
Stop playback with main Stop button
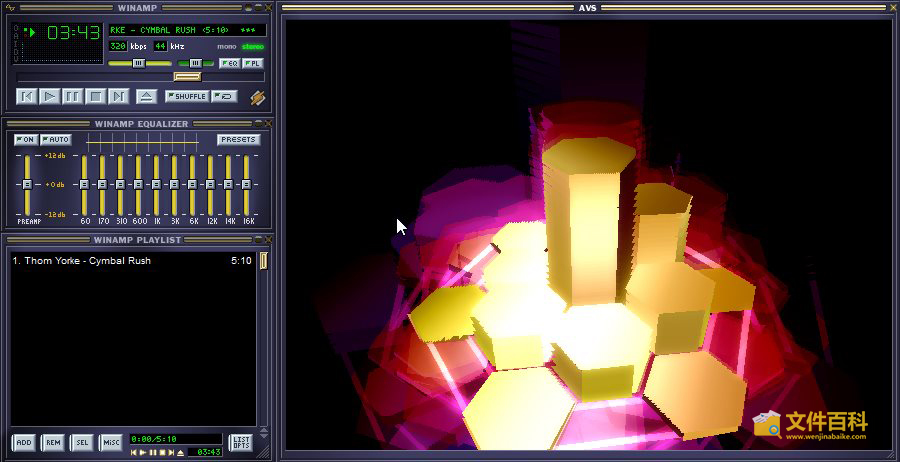click(95, 96)
